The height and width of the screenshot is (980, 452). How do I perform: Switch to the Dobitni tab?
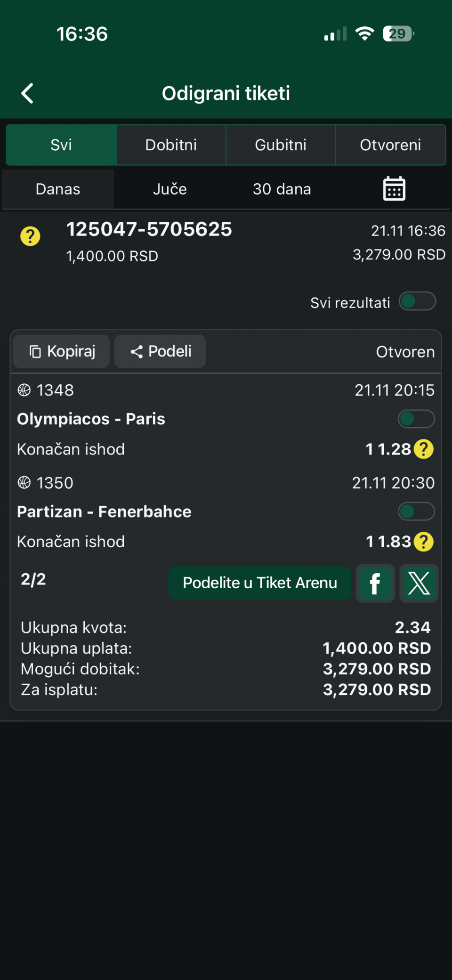[171, 145]
